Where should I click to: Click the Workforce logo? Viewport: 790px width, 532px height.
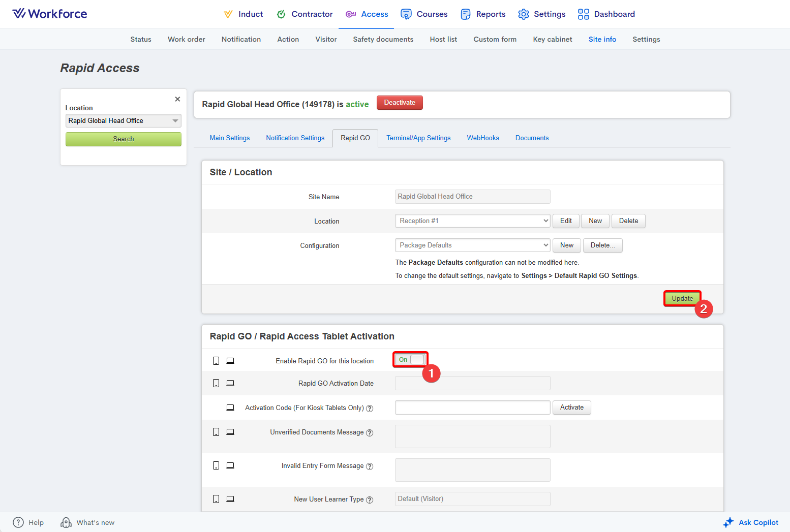50,14
